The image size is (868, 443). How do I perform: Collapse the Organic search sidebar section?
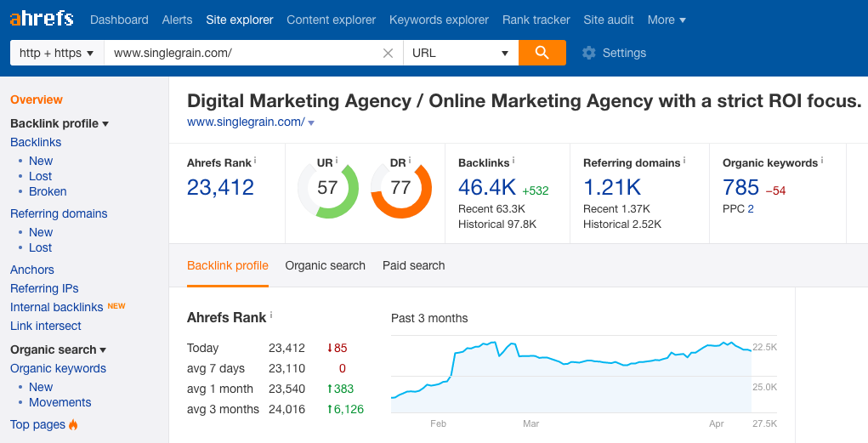click(x=58, y=350)
